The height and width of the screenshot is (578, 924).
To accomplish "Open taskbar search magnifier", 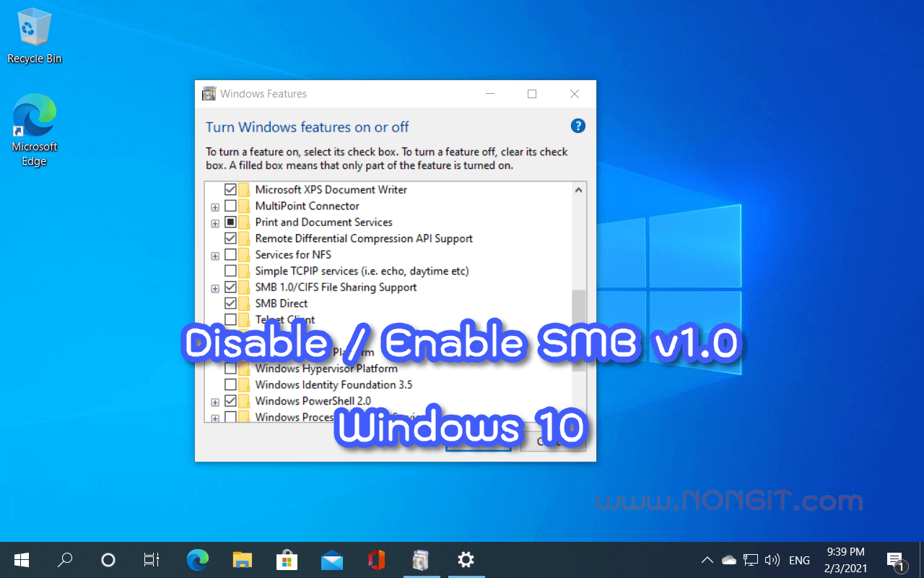I will (x=65, y=560).
